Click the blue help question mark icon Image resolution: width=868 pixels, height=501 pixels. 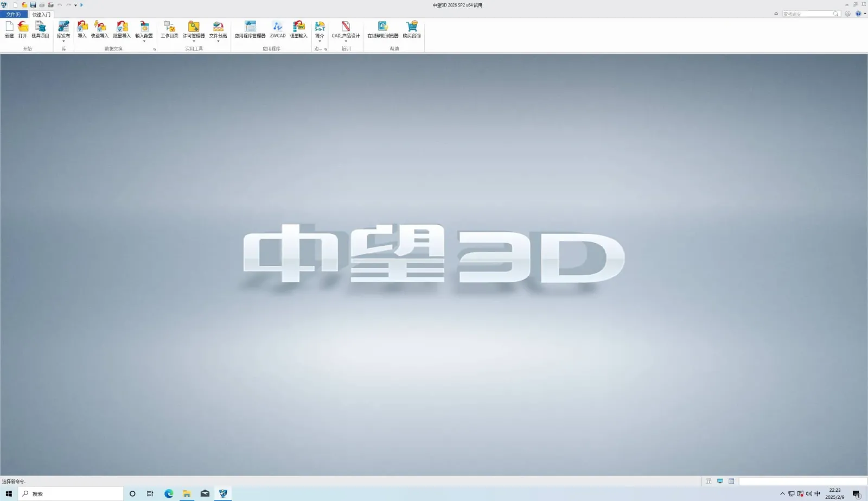pyautogui.click(x=858, y=14)
